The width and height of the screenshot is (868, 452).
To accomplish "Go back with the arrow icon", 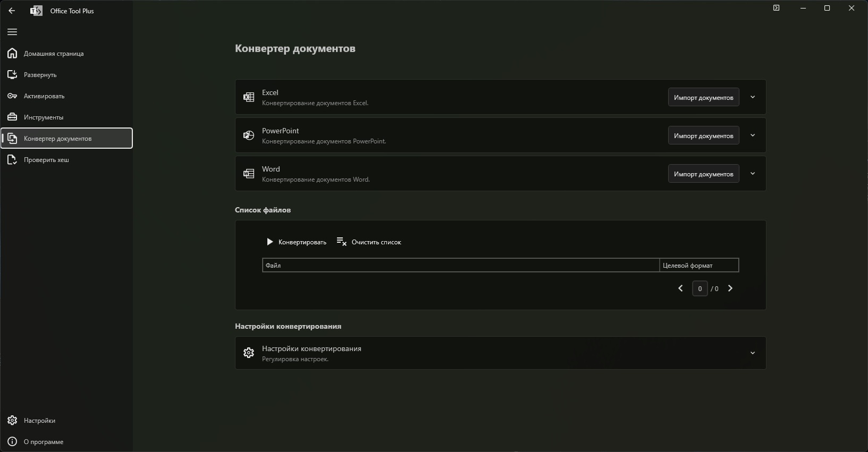I will tap(12, 11).
